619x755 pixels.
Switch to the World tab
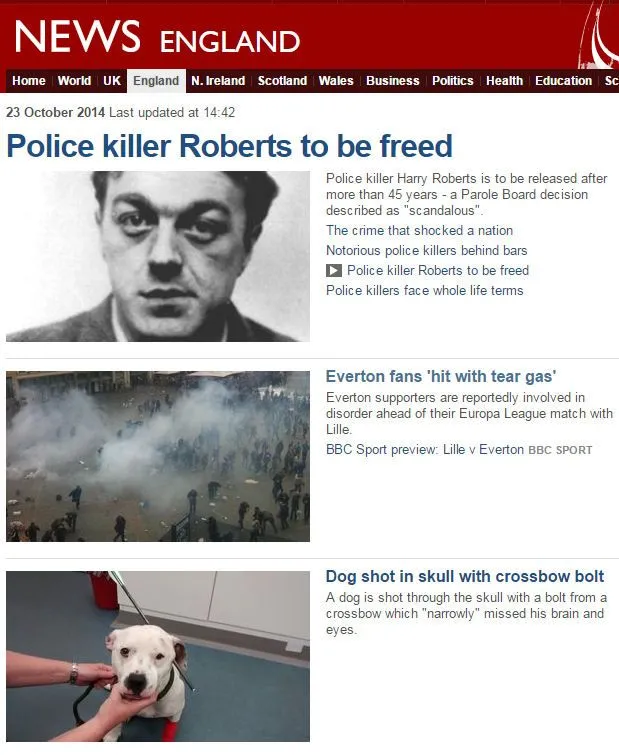74,81
